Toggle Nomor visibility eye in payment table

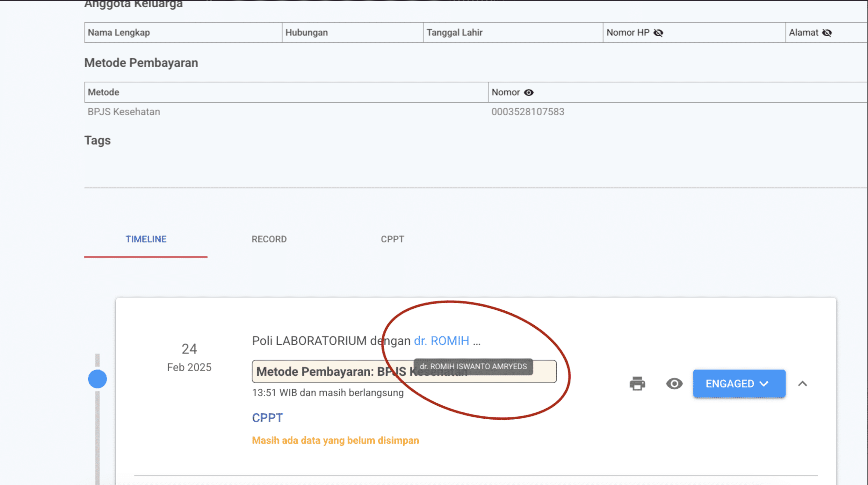point(529,92)
